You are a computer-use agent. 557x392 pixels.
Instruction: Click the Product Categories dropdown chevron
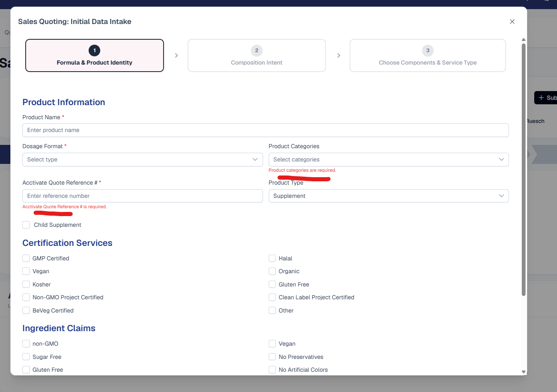501,159
